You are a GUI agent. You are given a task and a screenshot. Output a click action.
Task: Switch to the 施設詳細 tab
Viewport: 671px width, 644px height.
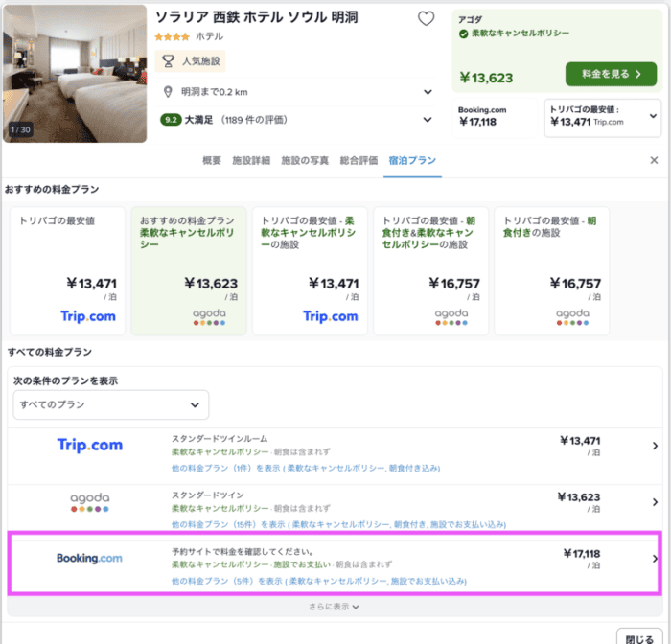(x=251, y=160)
